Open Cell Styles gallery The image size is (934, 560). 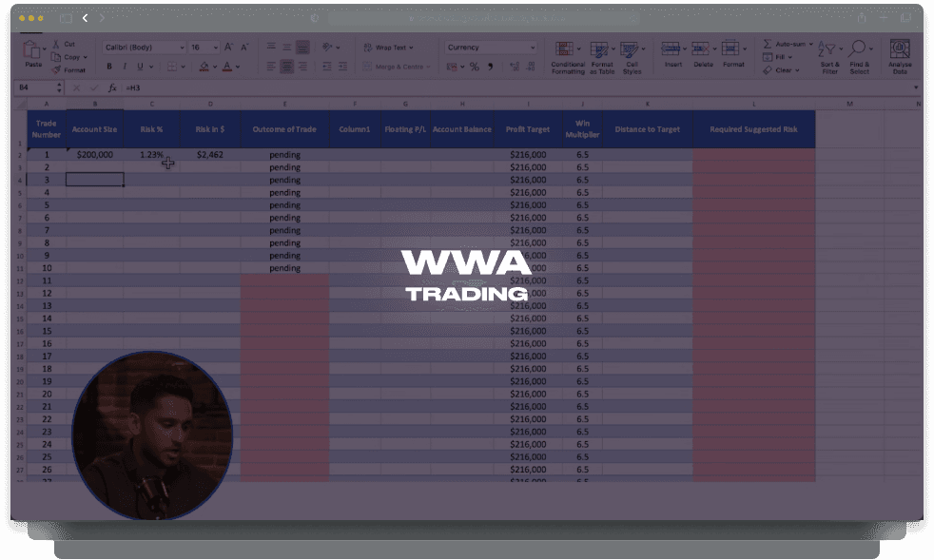point(632,57)
